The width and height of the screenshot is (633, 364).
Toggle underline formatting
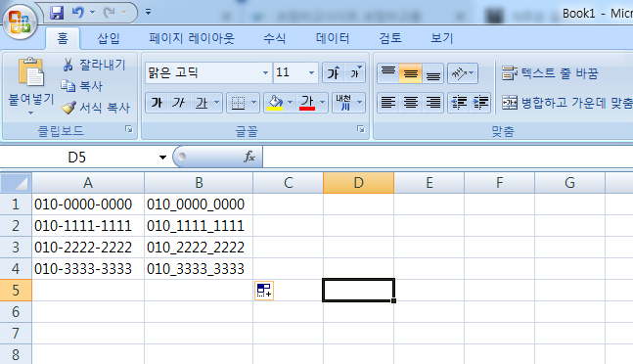coord(201,103)
